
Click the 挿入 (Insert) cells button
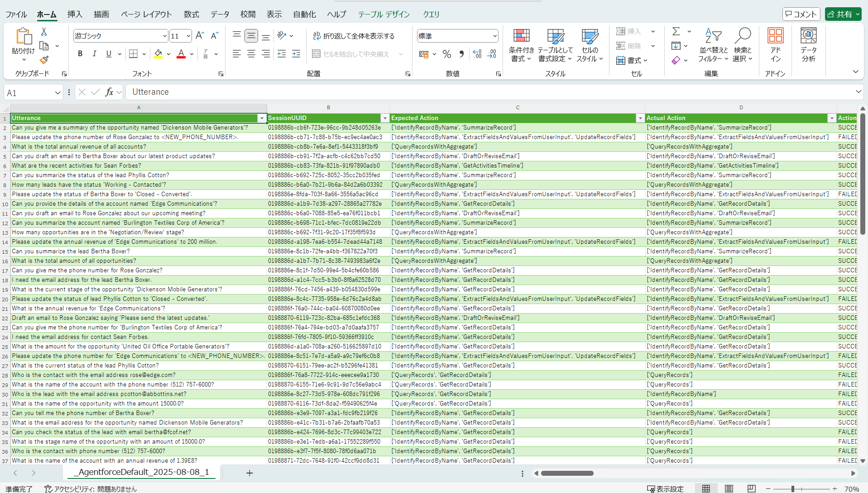pyautogui.click(x=629, y=31)
